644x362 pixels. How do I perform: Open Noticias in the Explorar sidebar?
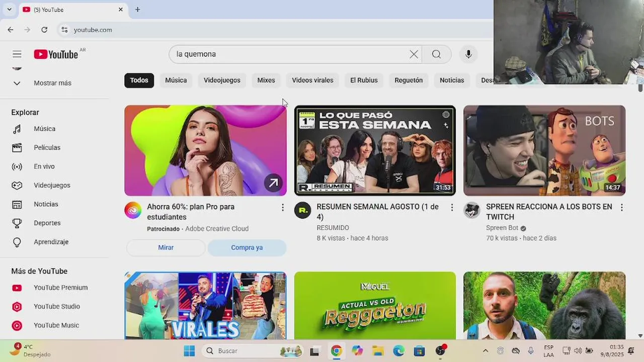pyautogui.click(x=46, y=204)
